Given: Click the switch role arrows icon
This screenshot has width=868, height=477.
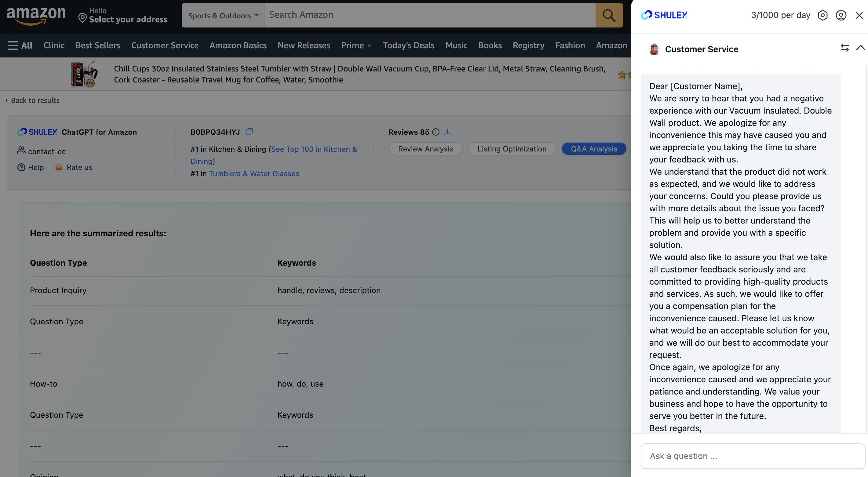Looking at the screenshot, I should coord(844,48).
